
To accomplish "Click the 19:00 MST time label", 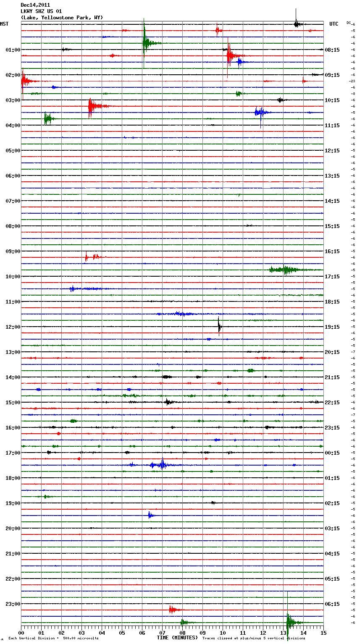I will tap(13, 503).
